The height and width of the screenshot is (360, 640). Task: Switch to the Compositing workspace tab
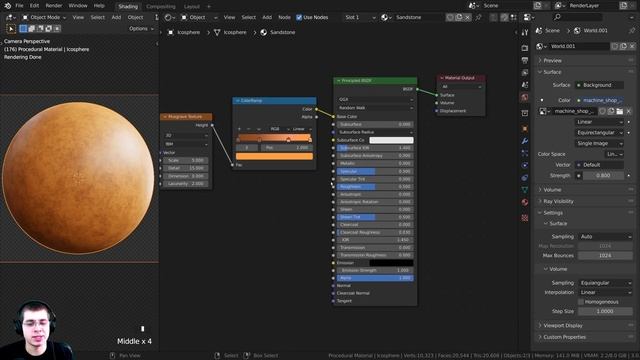click(x=161, y=7)
